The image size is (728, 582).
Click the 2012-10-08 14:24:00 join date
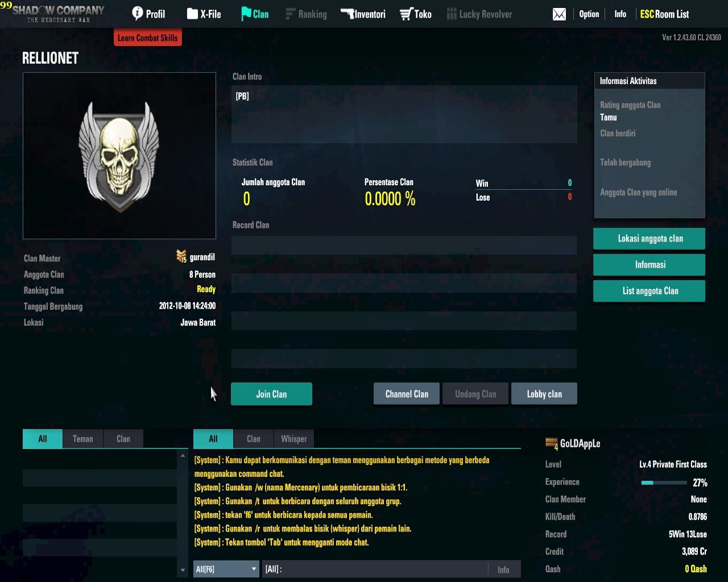(187, 306)
